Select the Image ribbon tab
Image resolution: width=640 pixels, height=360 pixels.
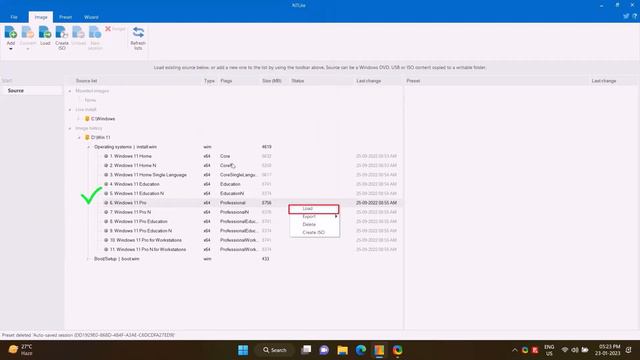(x=41, y=17)
